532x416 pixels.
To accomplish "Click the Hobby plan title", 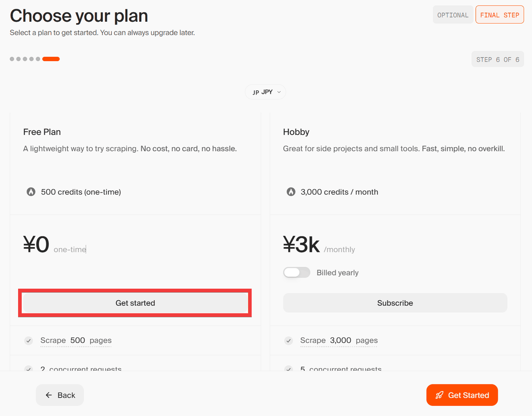I will click(x=296, y=132).
